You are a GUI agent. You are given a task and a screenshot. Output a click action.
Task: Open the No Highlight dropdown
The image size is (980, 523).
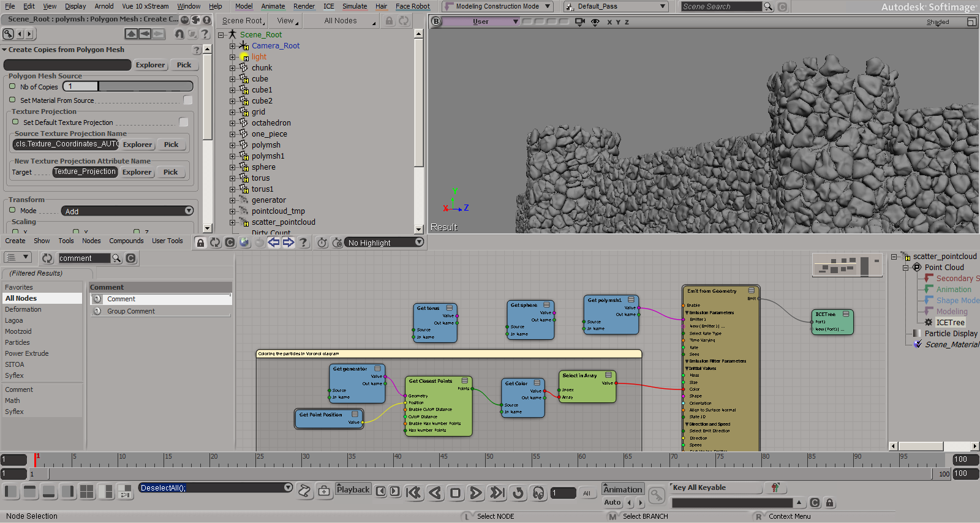(384, 243)
